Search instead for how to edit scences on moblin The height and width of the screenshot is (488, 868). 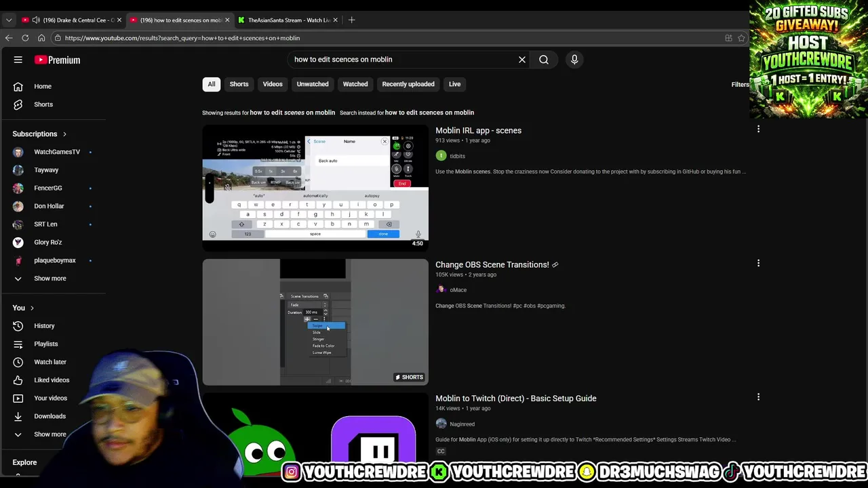pos(429,113)
